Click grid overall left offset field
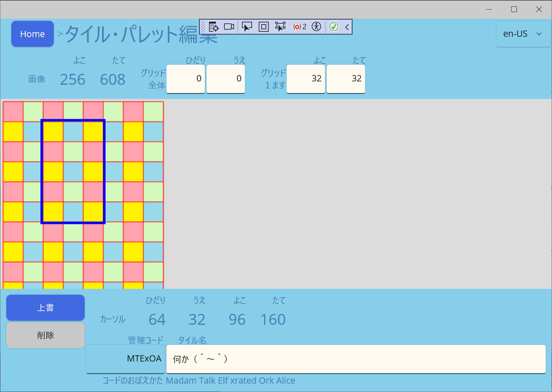 pos(186,79)
